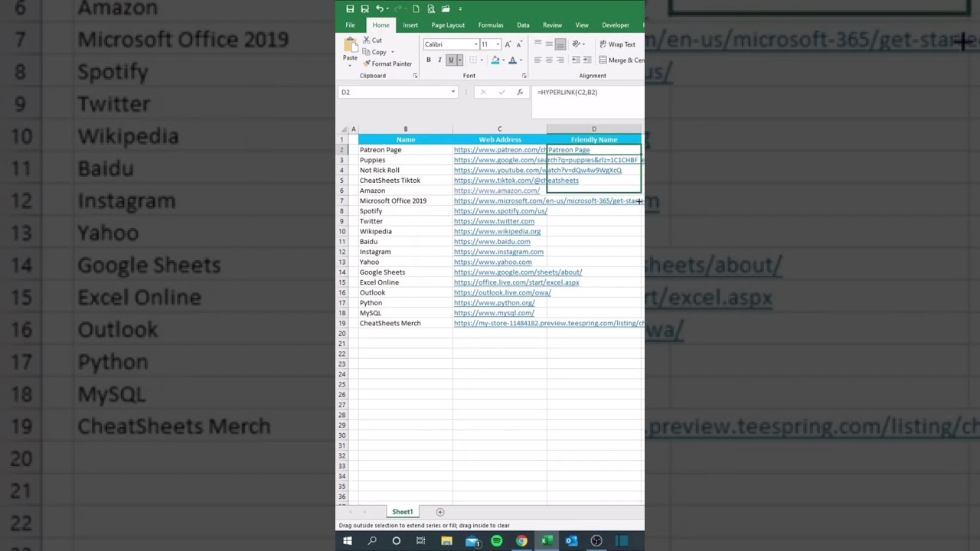Image resolution: width=980 pixels, height=551 pixels.
Task: Select the Sheet1 worksheet tab
Action: tap(402, 512)
